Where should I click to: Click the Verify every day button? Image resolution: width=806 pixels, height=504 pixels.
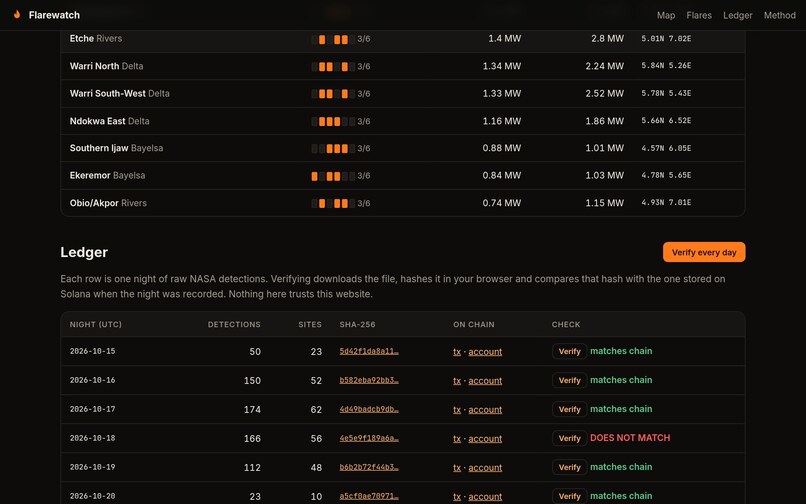coord(704,252)
